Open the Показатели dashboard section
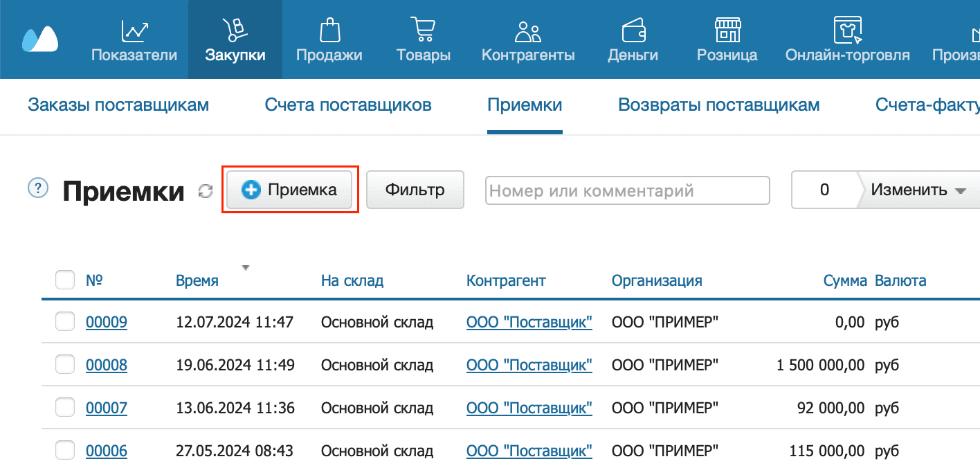Image resolution: width=980 pixels, height=468 pixels. [x=134, y=38]
